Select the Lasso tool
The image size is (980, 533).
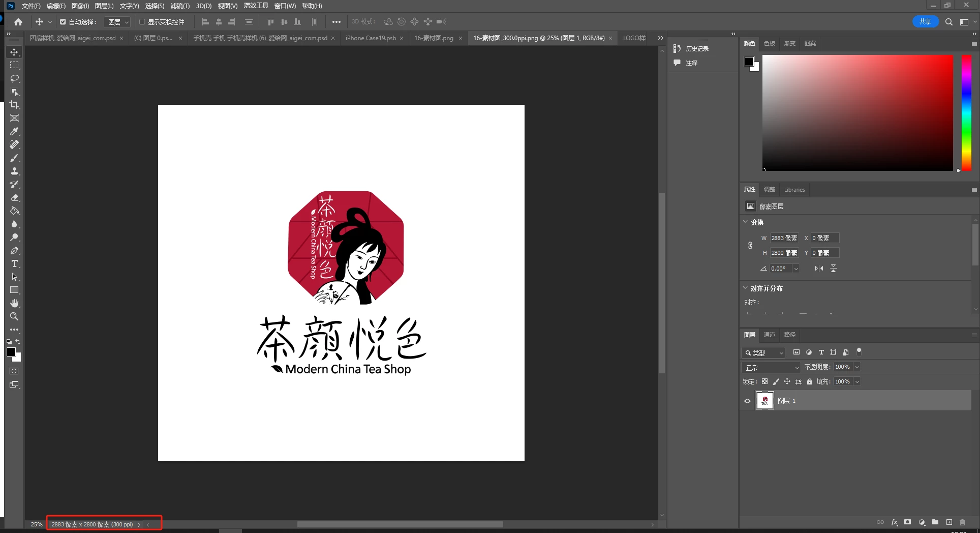tap(14, 78)
